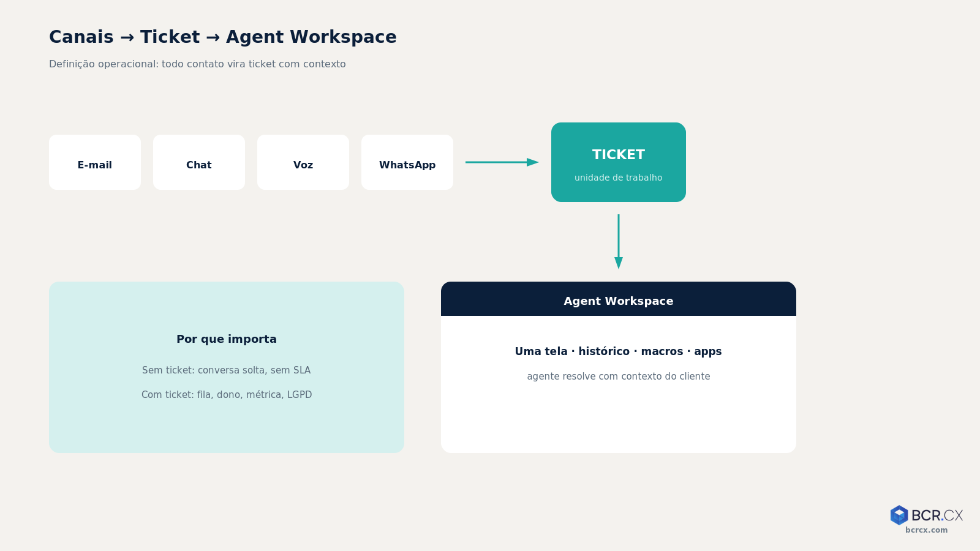Click the Por que importa heading
Image resolution: width=980 pixels, height=551 pixels.
pos(227,339)
